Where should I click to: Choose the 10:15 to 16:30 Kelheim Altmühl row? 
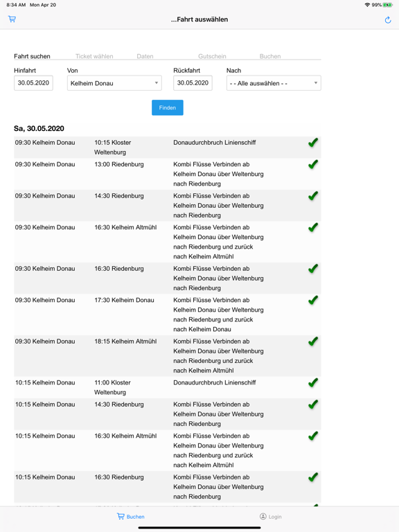(x=167, y=450)
